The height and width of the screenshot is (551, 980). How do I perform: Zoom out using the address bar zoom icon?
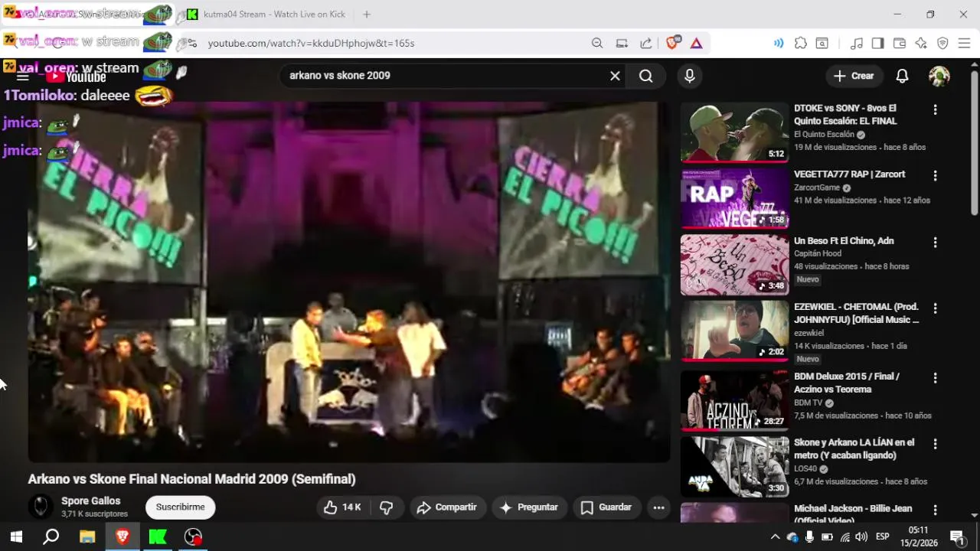coord(597,44)
